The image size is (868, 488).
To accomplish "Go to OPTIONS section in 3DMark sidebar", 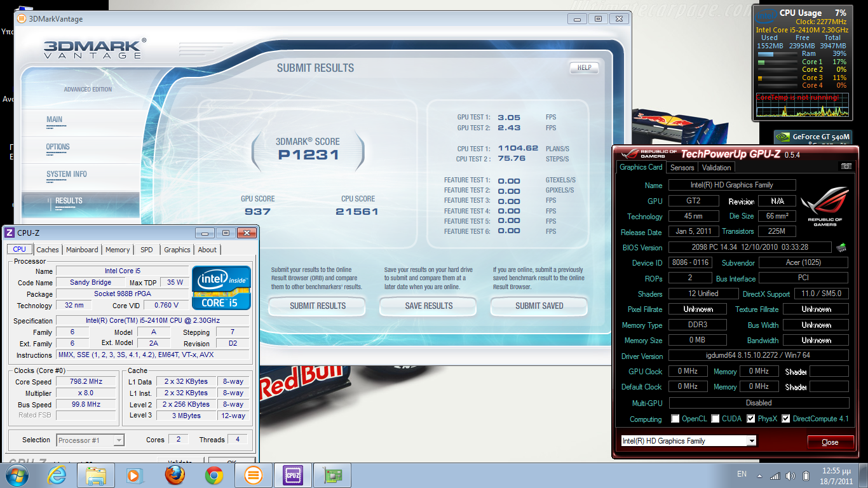I will tap(80, 150).
